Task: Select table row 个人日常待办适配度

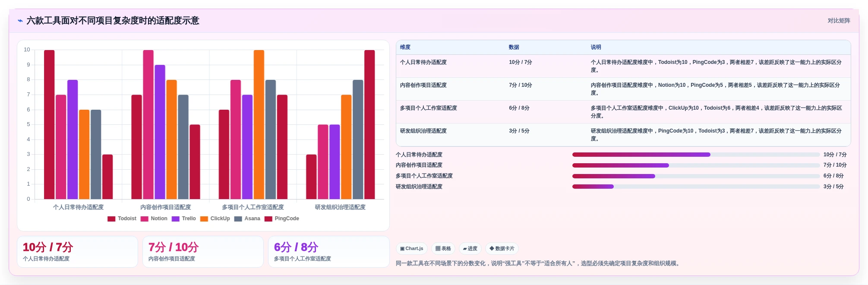Action: pyautogui.click(x=623, y=66)
